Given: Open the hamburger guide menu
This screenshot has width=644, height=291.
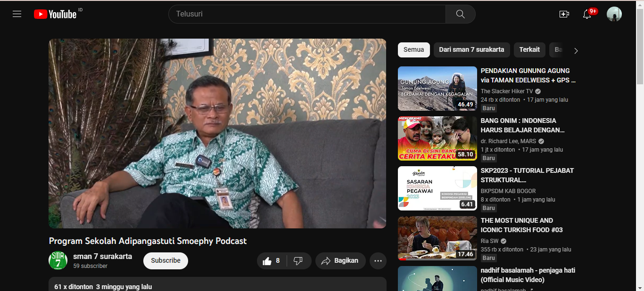Looking at the screenshot, I should pos(17,14).
